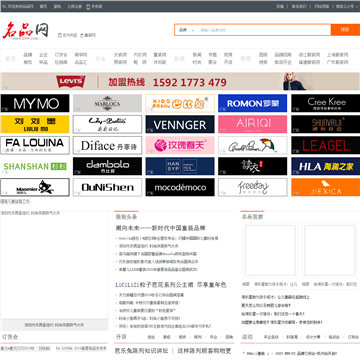Open 广东服装网 in the navigation
The height and width of the screenshot is (360, 360).
pyautogui.click(x=337, y=62)
